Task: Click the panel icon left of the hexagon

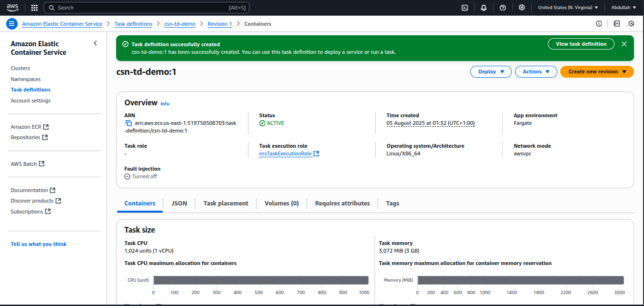Action: point(616,24)
